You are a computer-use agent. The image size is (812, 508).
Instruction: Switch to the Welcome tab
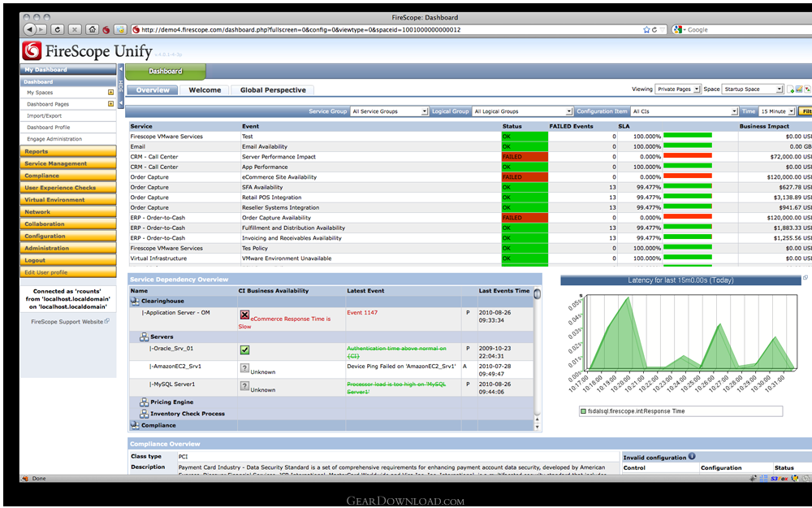tap(205, 90)
